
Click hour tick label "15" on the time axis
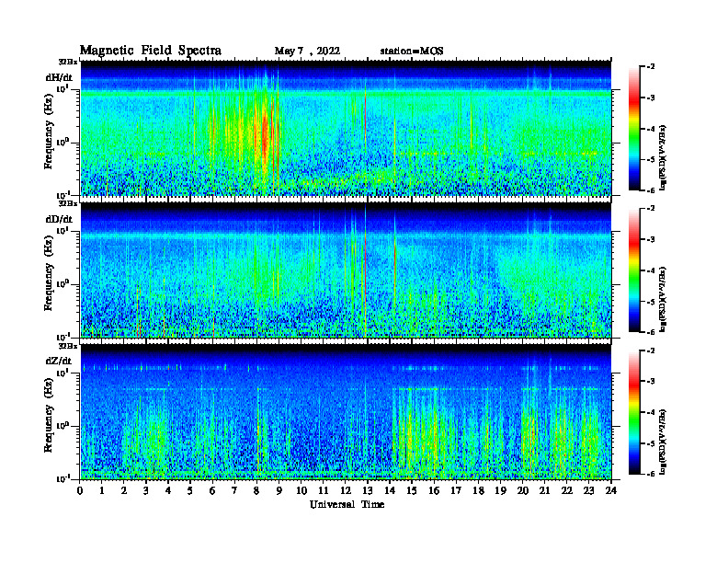(412, 491)
